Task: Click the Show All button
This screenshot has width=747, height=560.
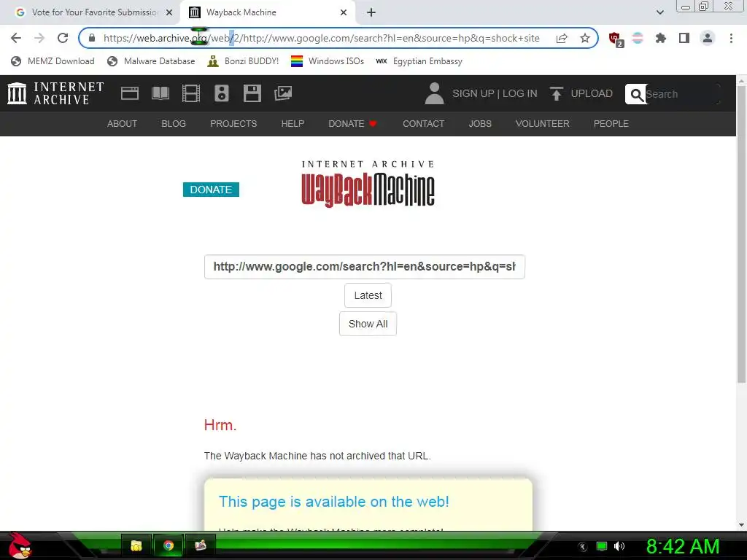Action: coord(368,324)
